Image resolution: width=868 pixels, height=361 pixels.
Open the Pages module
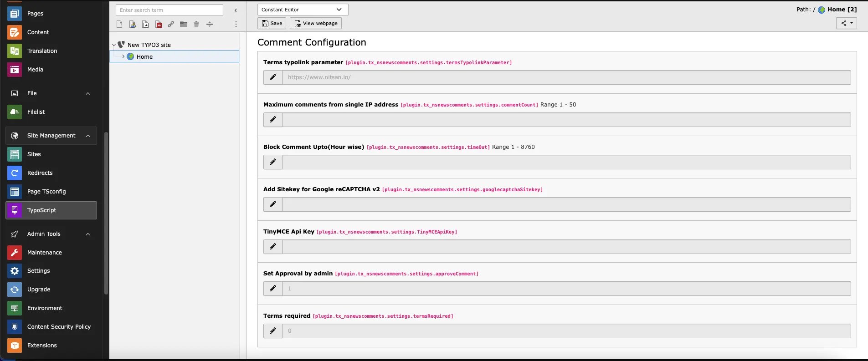pos(51,14)
